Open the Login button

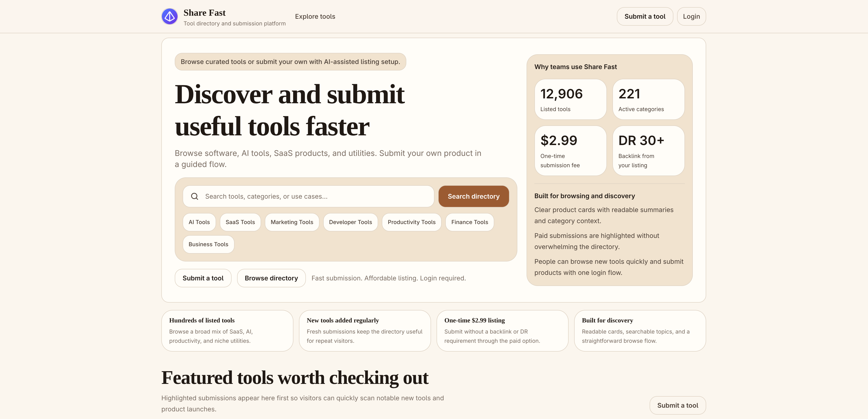click(691, 17)
